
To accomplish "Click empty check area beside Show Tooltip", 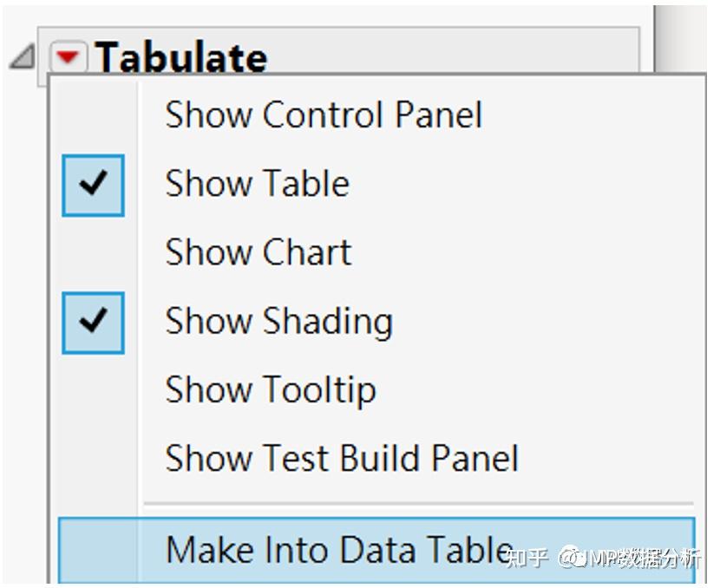I will pos(93,390).
